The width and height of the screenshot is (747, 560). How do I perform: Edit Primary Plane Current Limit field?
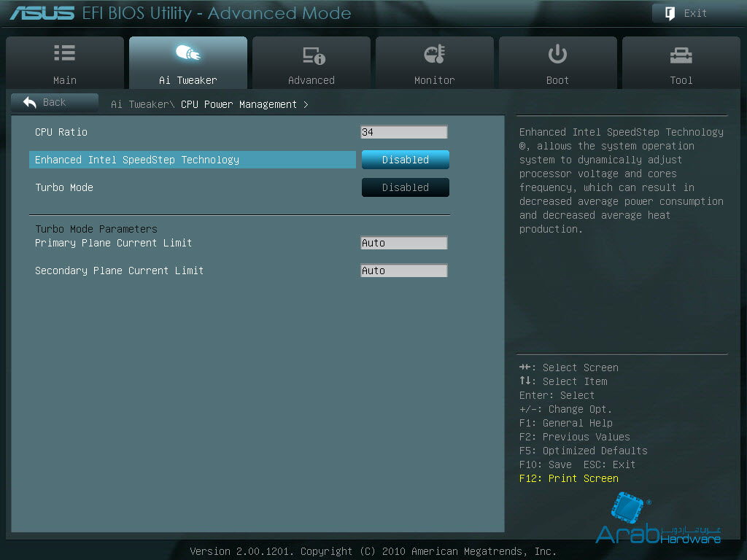click(403, 243)
